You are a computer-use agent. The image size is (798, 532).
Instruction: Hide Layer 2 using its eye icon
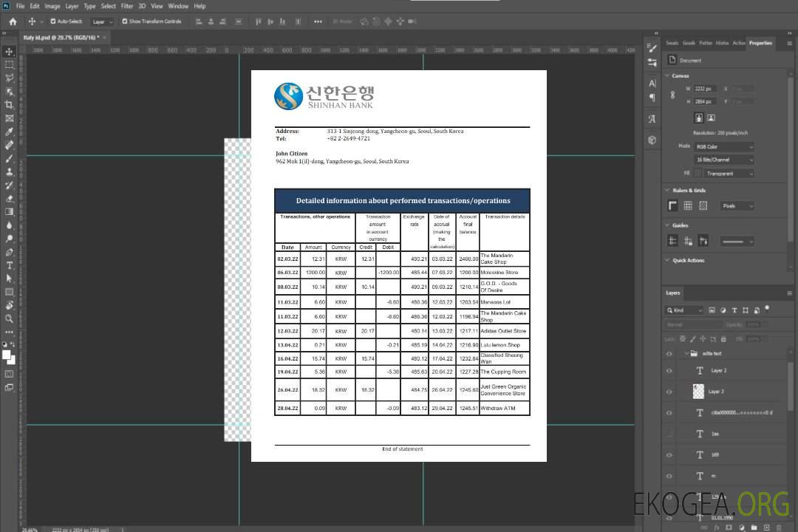coord(669,371)
